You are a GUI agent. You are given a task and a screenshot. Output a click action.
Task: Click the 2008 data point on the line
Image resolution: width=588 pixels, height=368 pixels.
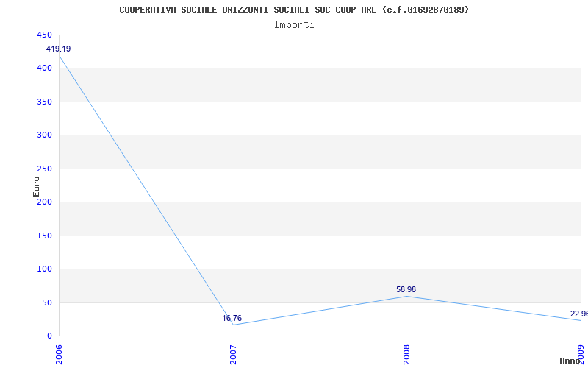click(x=407, y=297)
